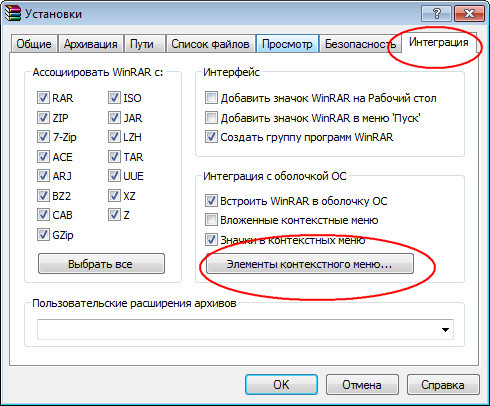The width and height of the screenshot is (490, 406).
Task: Toggle the GZip checkbox
Action: tap(43, 235)
